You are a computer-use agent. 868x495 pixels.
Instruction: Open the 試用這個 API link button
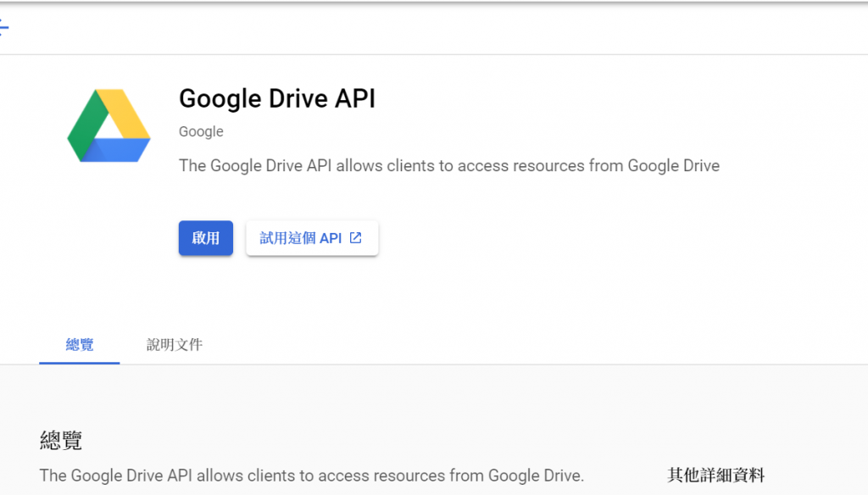click(x=312, y=238)
